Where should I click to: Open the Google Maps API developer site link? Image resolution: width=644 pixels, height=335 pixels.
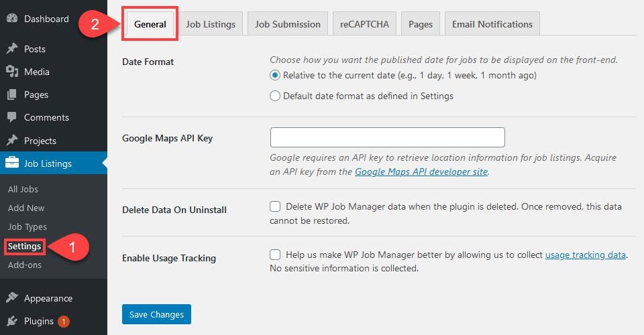click(421, 172)
